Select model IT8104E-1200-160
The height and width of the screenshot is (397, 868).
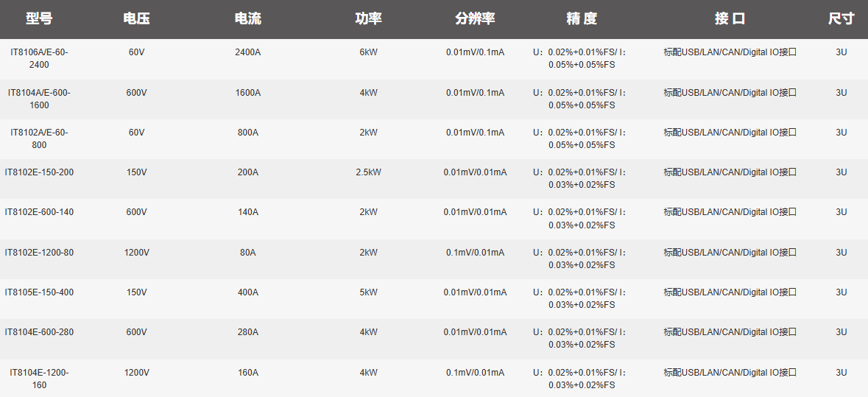(x=39, y=379)
